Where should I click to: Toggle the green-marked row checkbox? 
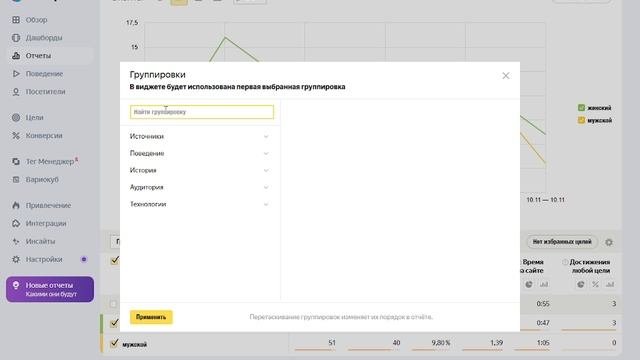114,323
